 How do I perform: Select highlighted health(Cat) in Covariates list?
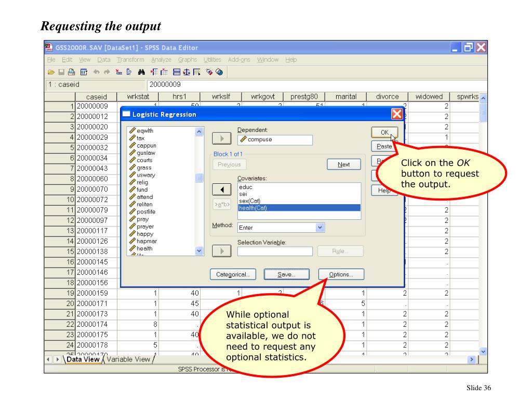tap(299, 208)
